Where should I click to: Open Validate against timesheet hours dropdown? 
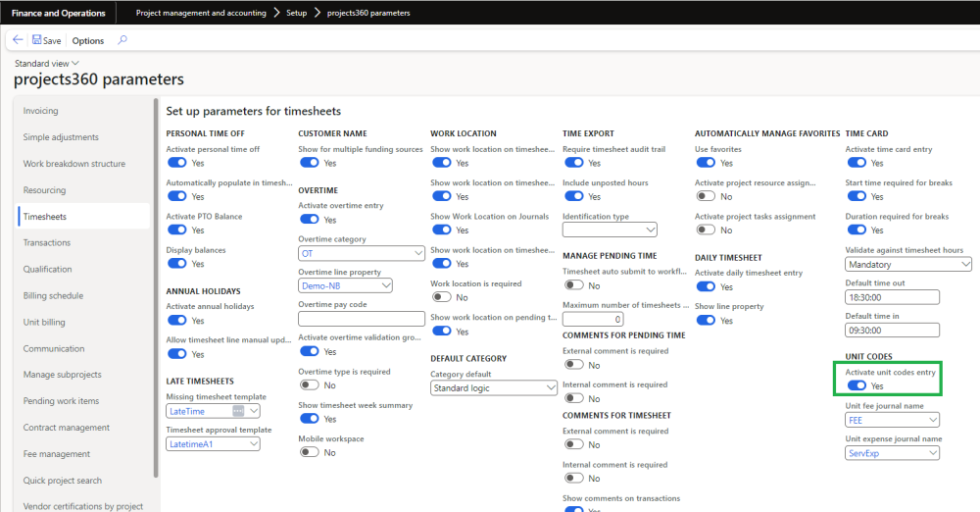965,264
